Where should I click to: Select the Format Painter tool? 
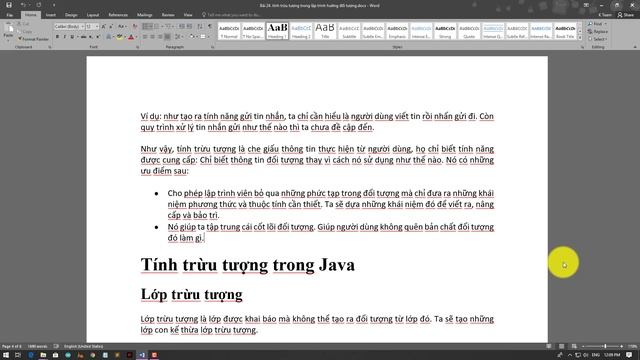coord(33,39)
